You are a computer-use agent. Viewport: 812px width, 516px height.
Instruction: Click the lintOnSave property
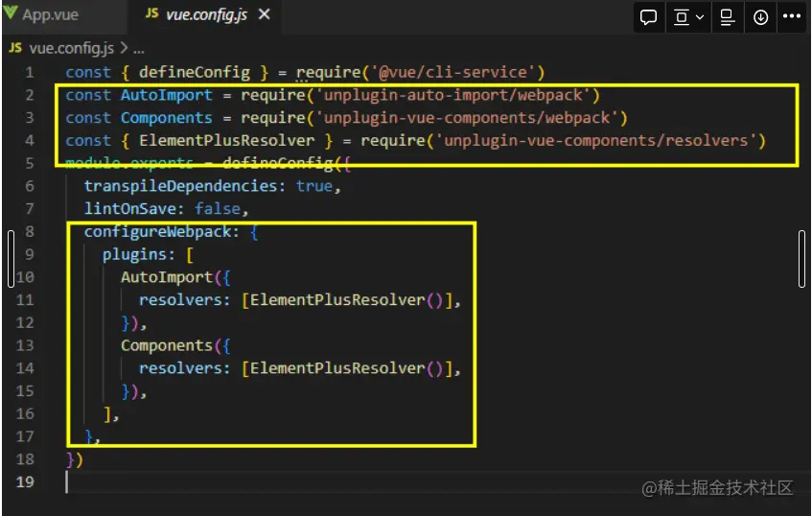point(130,209)
